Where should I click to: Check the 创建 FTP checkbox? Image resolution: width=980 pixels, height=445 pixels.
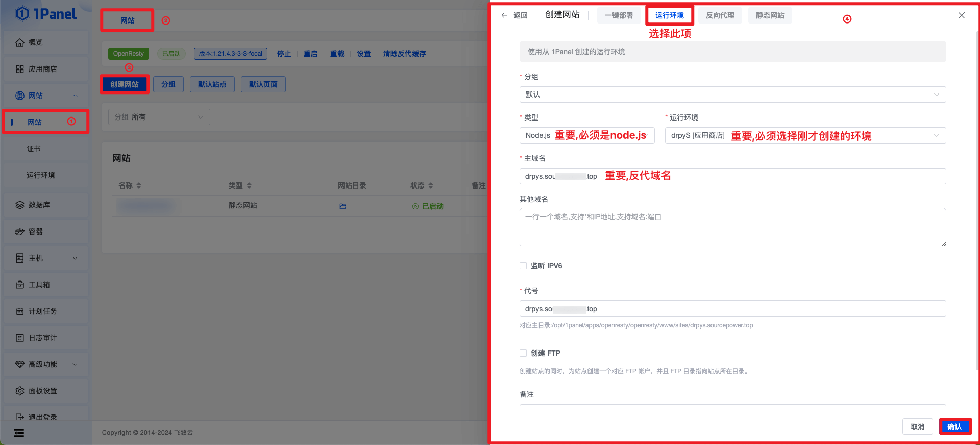523,353
